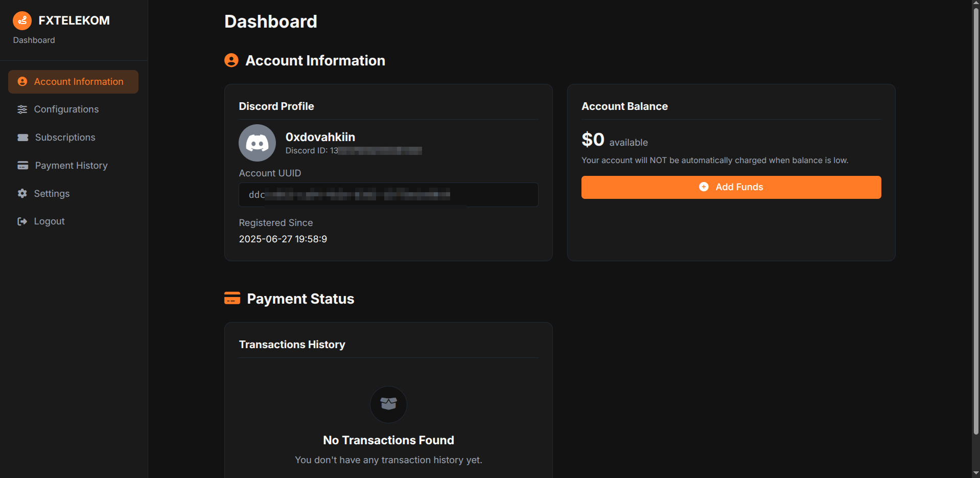The width and height of the screenshot is (980, 478).
Task: Click the page vertical scrollbar
Action: pos(976,221)
